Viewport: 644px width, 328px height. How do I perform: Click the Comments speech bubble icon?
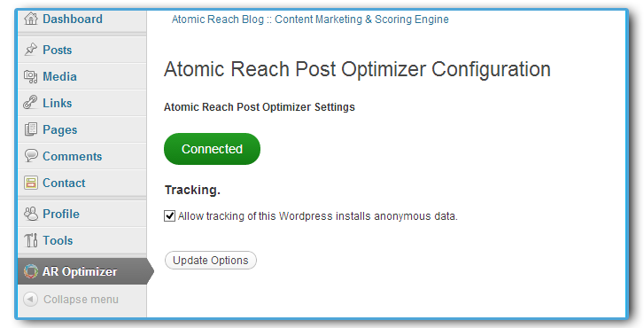[x=31, y=156]
